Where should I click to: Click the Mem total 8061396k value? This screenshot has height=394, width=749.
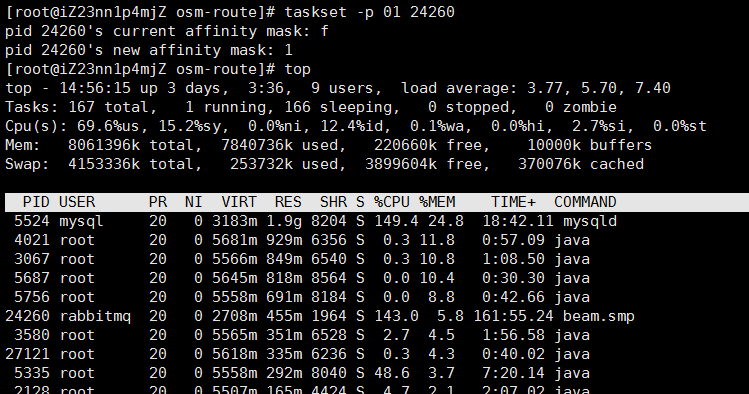click(104, 145)
